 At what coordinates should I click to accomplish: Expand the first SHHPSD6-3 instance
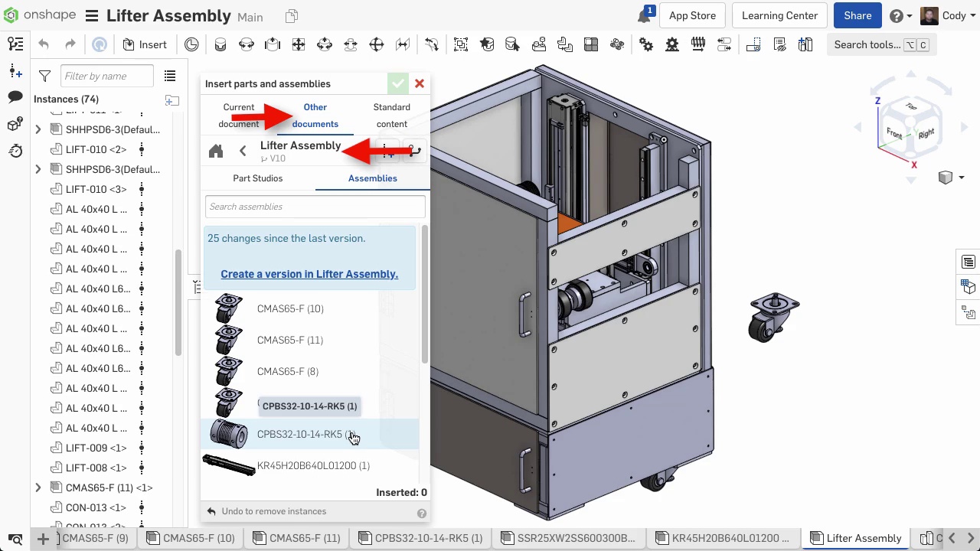[x=38, y=129]
